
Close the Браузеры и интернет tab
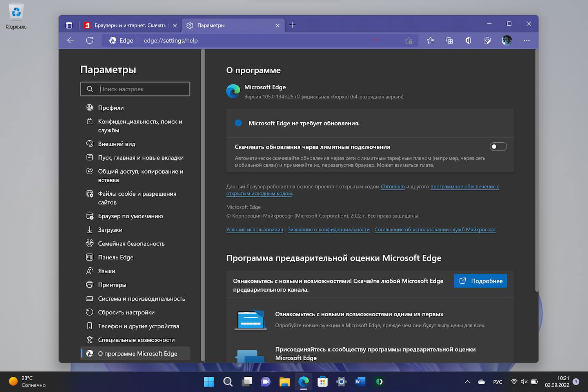175,25
